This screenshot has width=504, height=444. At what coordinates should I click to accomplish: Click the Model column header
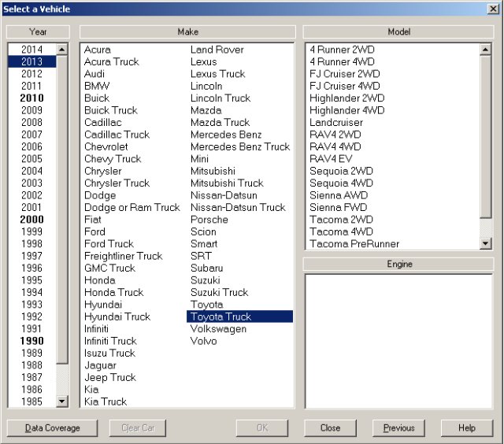398,31
